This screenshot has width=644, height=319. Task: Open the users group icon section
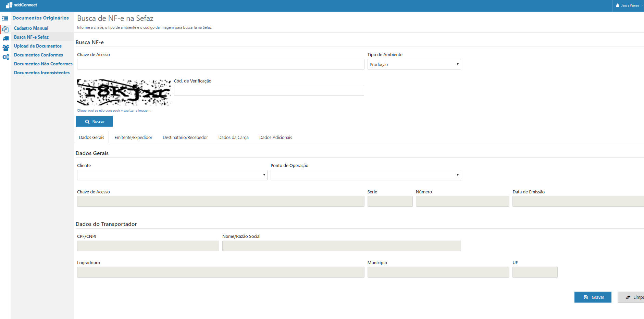[x=6, y=48]
